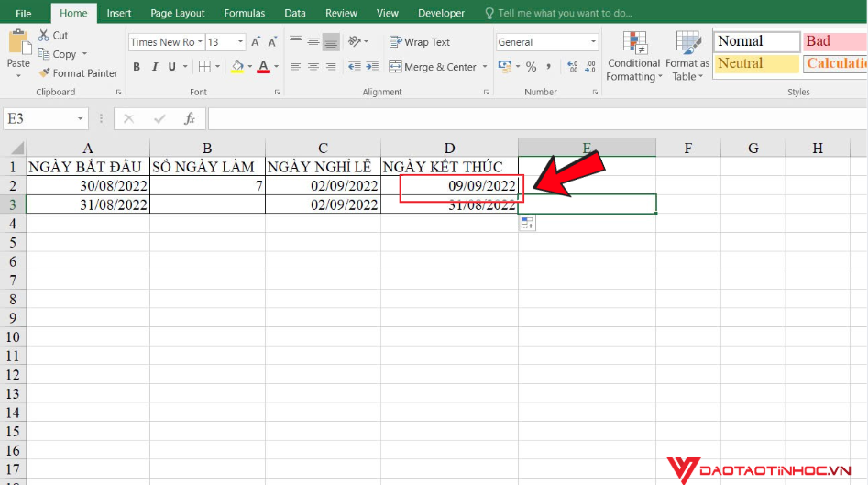Image resolution: width=868 pixels, height=485 pixels.
Task: Select cell containing 30/08/2022
Action: pos(88,185)
